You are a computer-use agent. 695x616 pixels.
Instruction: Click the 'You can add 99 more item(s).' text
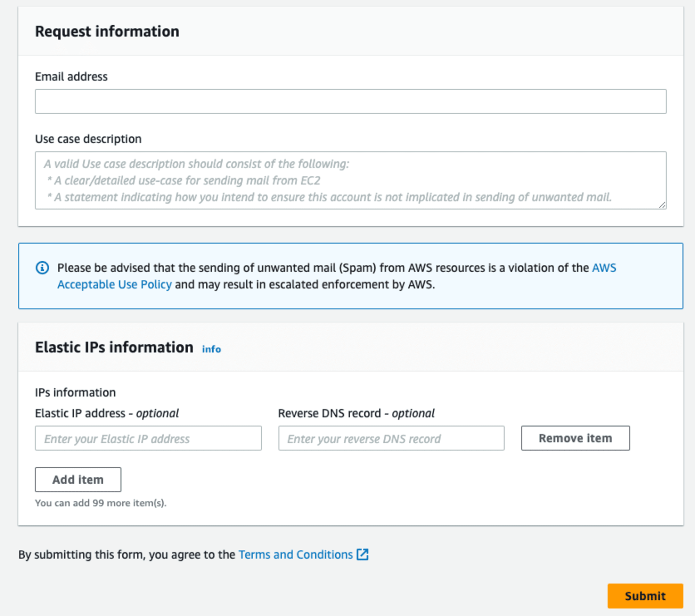click(101, 503)
